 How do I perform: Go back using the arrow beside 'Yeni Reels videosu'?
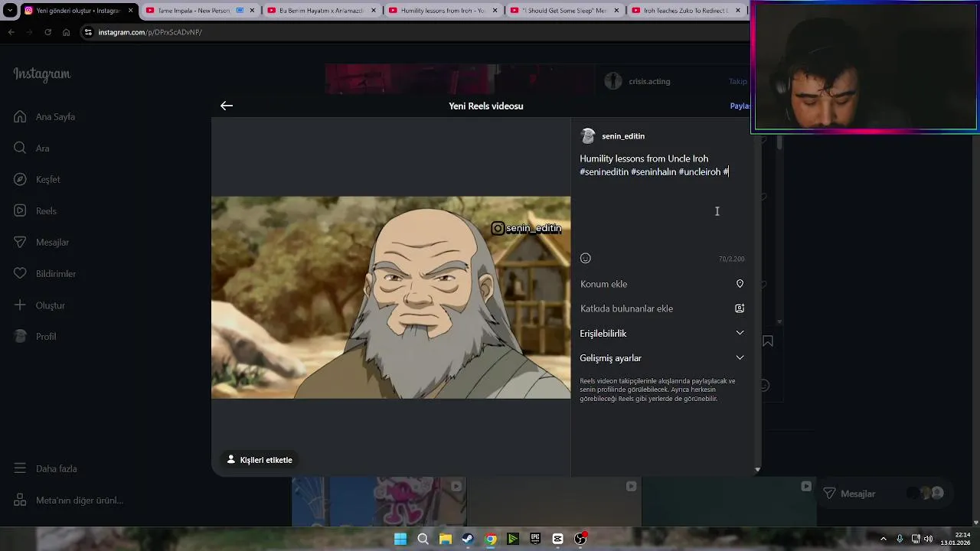227,106
